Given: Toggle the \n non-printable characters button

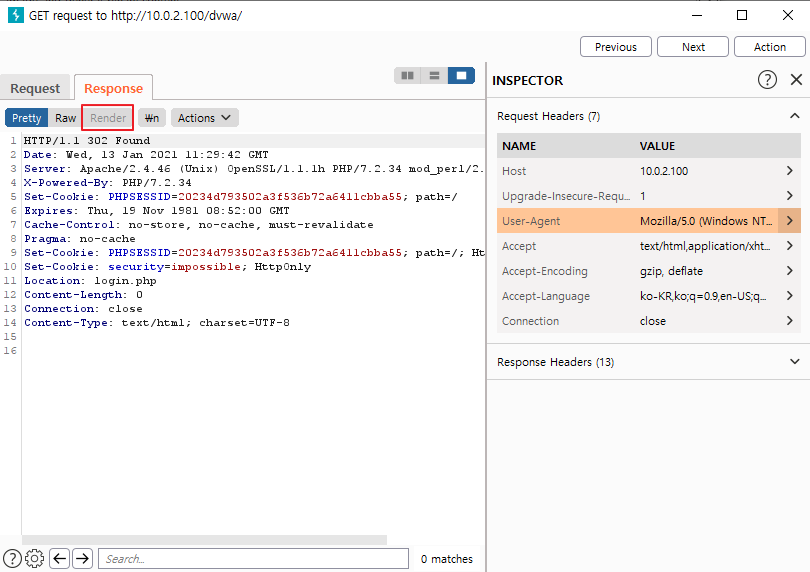Looking at the screenshot, I should [152, 118].
